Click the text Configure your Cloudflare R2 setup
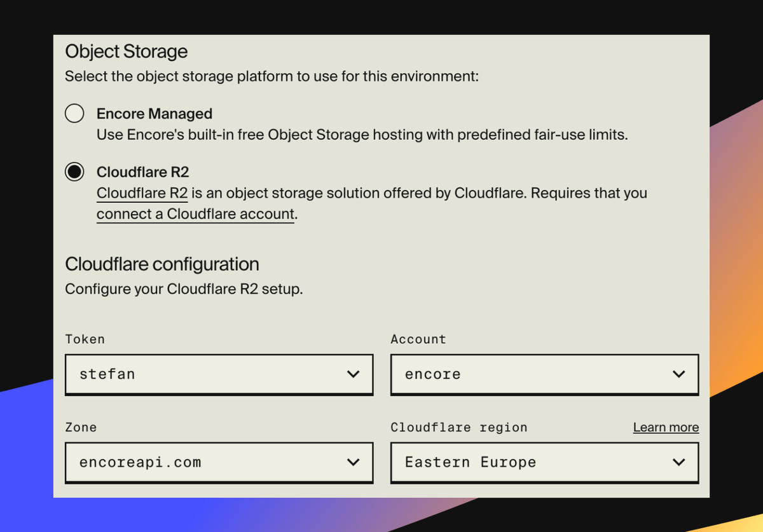 (184, 289)
